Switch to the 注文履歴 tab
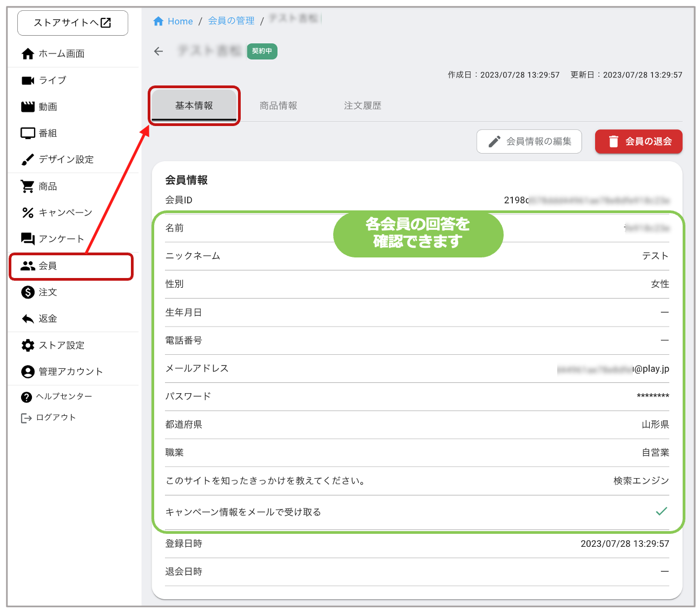 363,105
